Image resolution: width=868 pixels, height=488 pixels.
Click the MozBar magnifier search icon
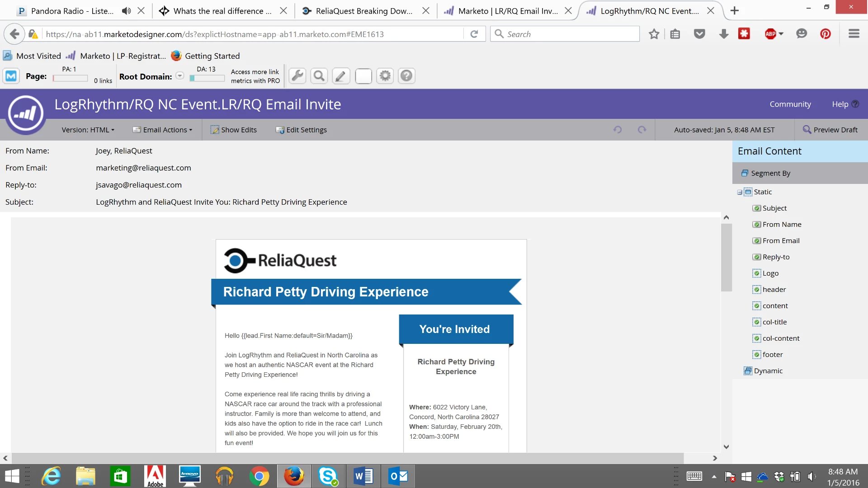point(319,76)
